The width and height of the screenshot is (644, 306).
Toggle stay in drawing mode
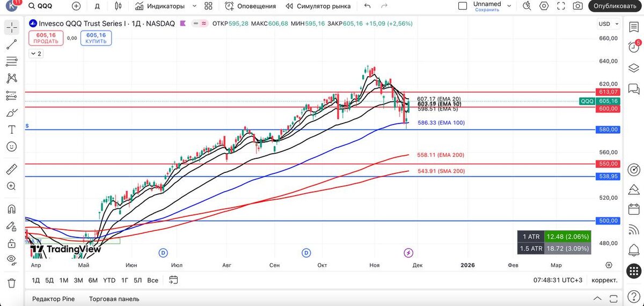(x=11, y=226)
